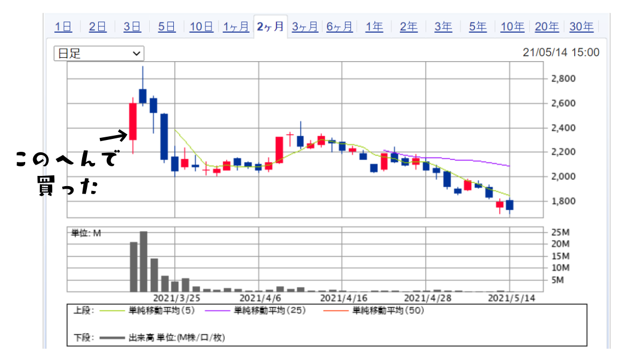Switch to the 1日 chart range
Image resolution: width=644 pixels, height=362 pixels.
tap(63, 26)
